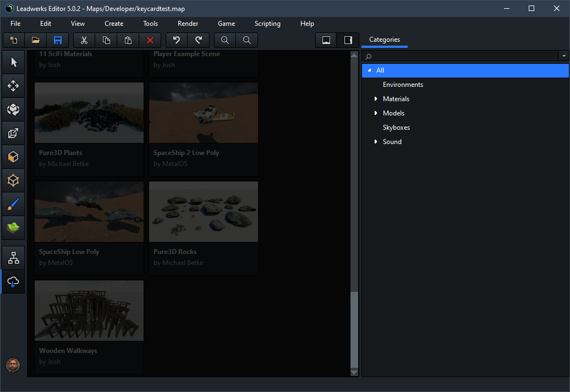Open the Scene hierarchy tree icon
Image resolution: width=570 pixels, height=392 pixels.
tap(13, 258)
